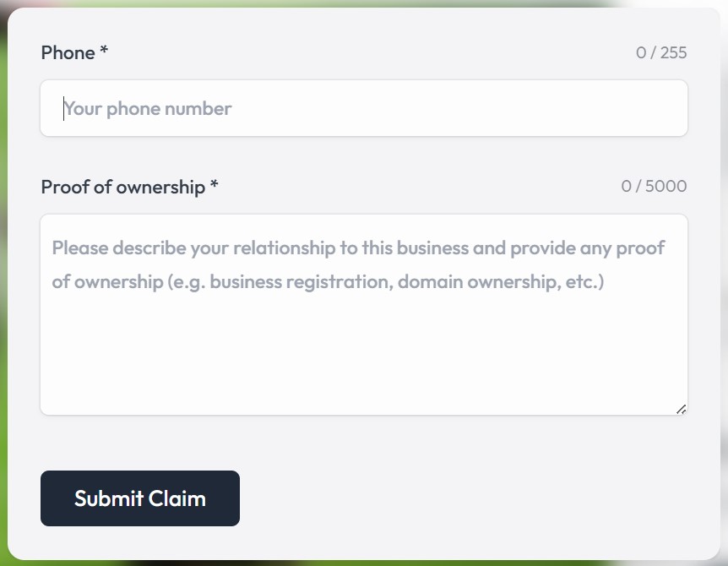Click the space between the two form fields

click(x=363, y=156)
